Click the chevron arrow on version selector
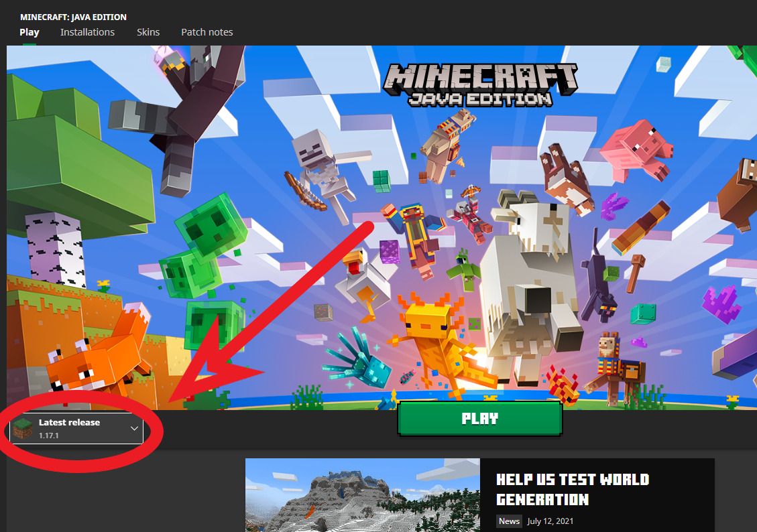Screen dimensions: 757x532 (134, 429)
